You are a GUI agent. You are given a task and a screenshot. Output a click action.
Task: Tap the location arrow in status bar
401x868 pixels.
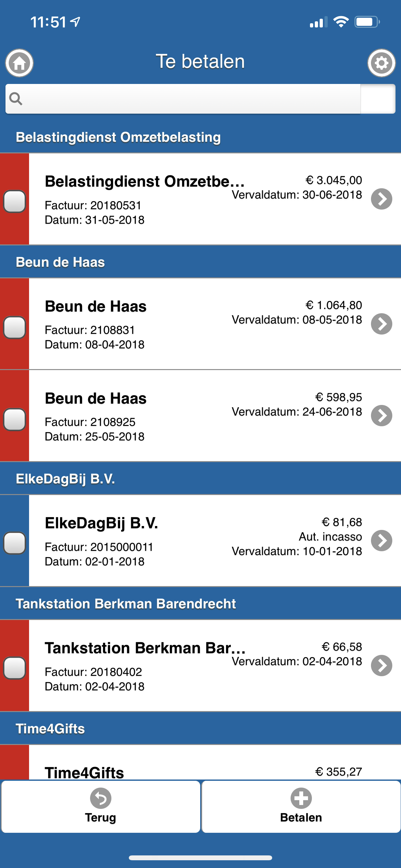click(75, 22)
